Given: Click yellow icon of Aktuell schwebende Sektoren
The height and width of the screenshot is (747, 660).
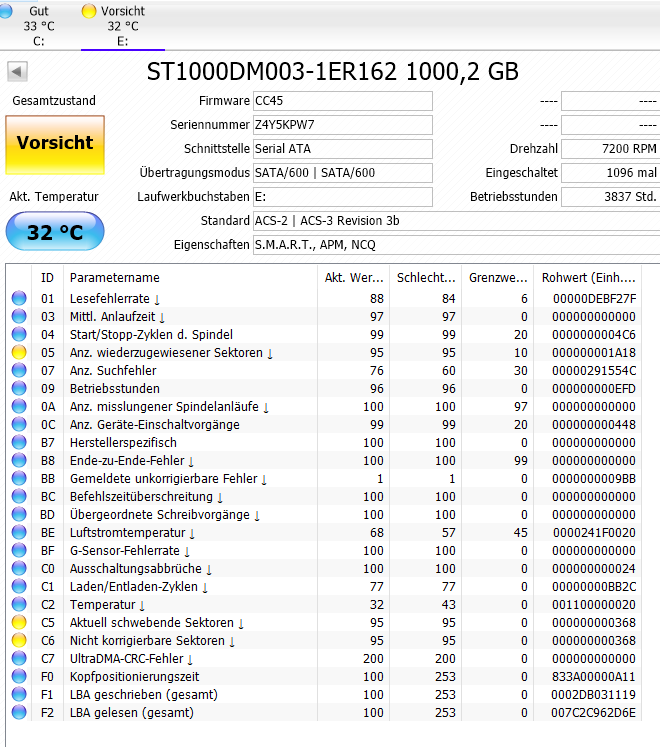Looking at the screenshot, I should 19,623.
